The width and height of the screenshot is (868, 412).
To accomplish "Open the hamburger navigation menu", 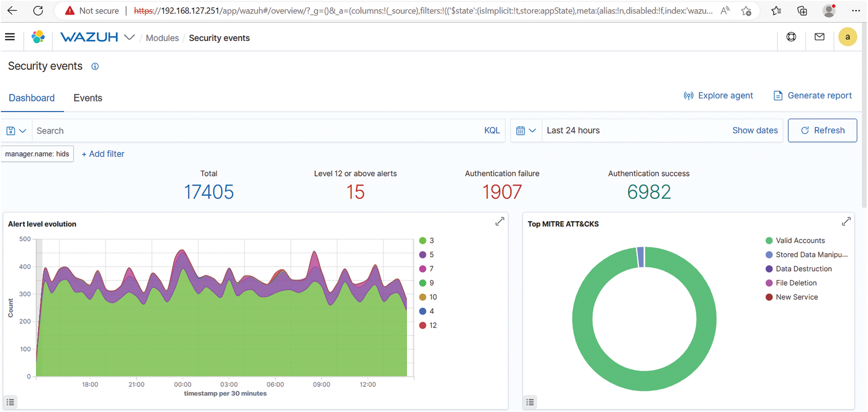I will pos(10,37).
